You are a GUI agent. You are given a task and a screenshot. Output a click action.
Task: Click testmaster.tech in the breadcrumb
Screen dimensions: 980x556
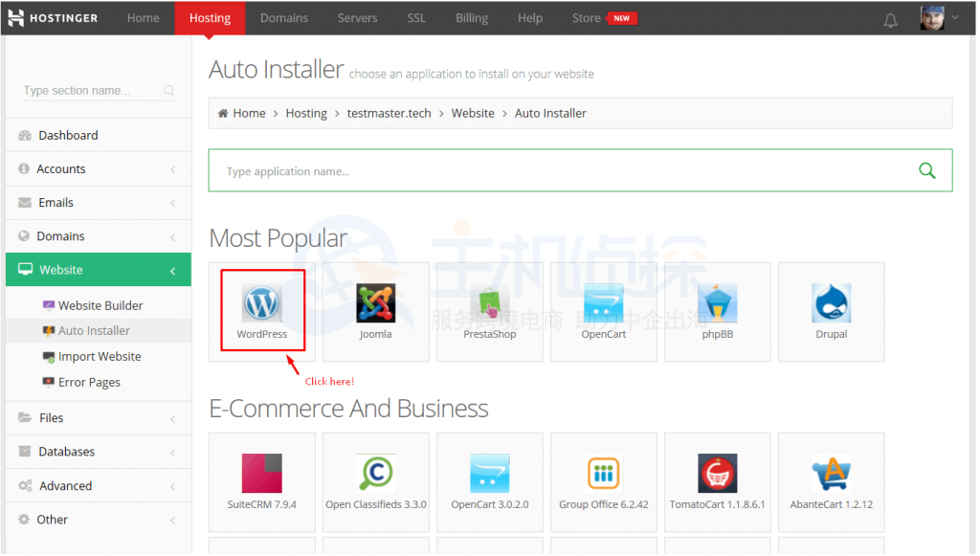pos(389,112)
